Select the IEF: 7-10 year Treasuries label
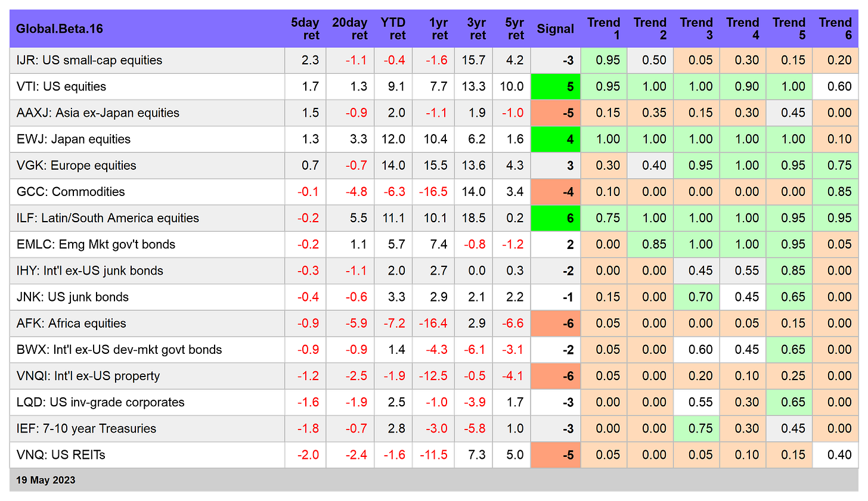 (x=86, y=428)
